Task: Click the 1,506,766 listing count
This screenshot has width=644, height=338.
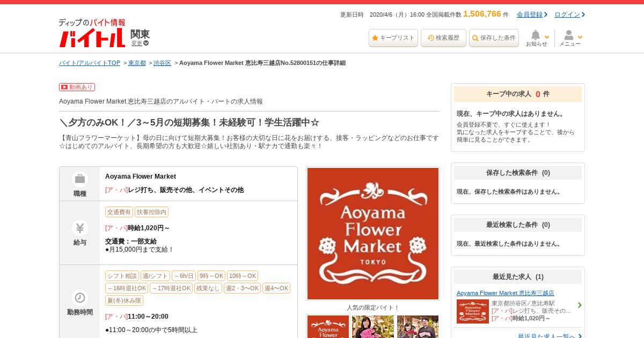Action: coord(482,14)
